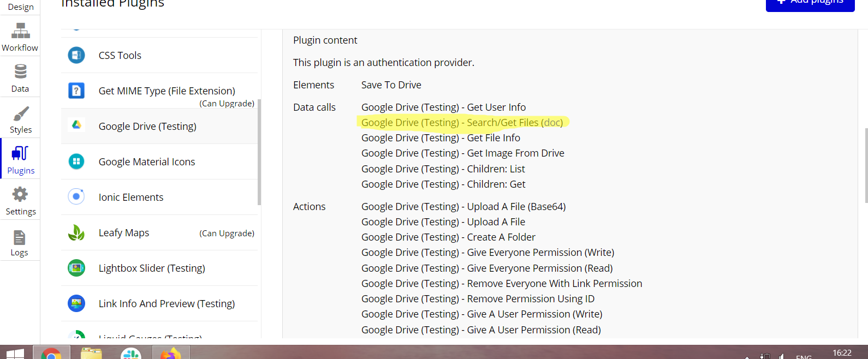Click Can Upgrade next to Leafy Maps
This screenshot has height=359, width=868.
pos(227,234)
